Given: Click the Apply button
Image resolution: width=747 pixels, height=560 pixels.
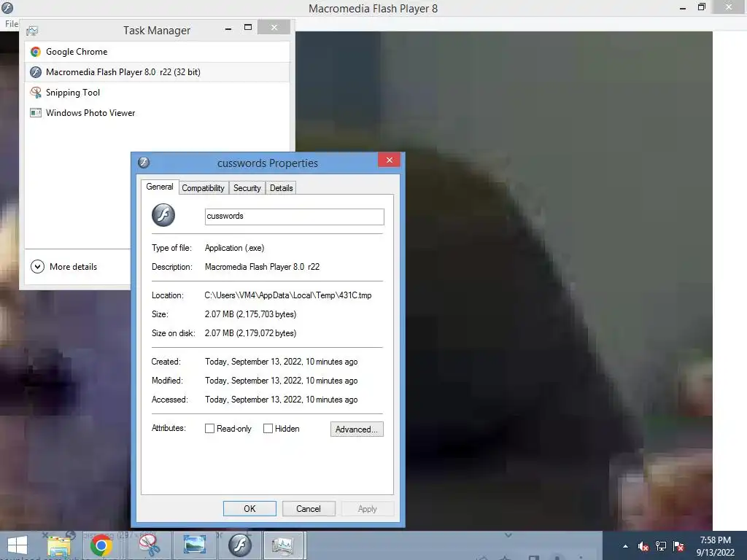Looking at the screenshot, I should pos(368,508).
